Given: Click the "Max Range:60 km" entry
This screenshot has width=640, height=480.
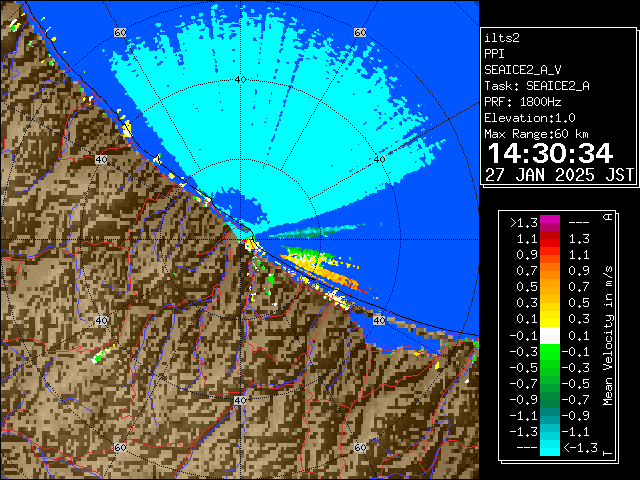Looking at the screenshot, I should click(x=536, y=134).
